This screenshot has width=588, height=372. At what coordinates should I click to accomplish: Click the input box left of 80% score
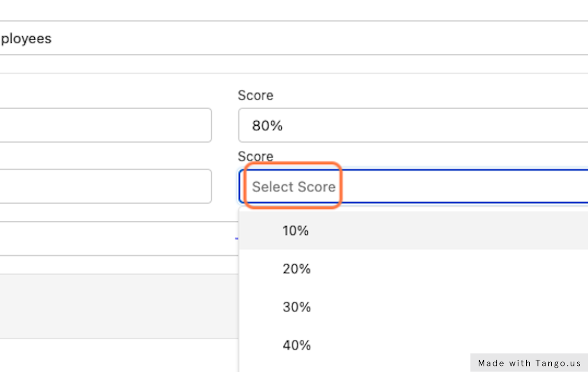[105, 125]
